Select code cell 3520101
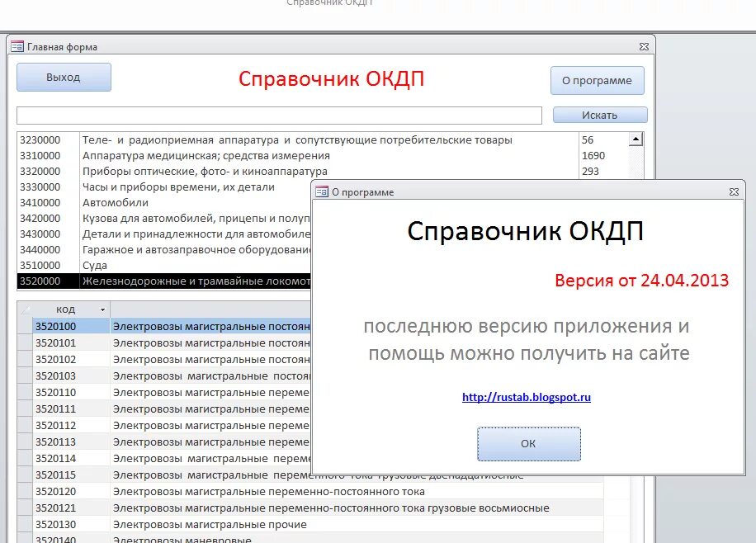The image size is (756, 543). [x=71, y=342]
